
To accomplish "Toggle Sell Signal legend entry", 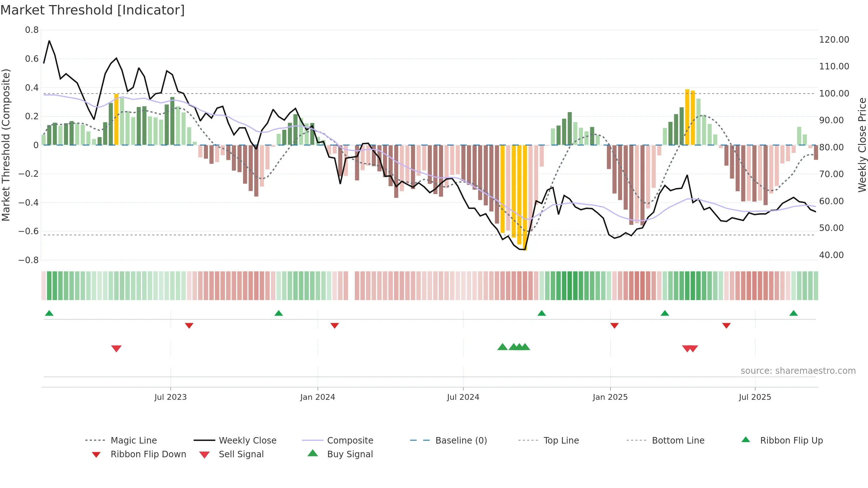I will pyautogui.click(x=231, y=454).
